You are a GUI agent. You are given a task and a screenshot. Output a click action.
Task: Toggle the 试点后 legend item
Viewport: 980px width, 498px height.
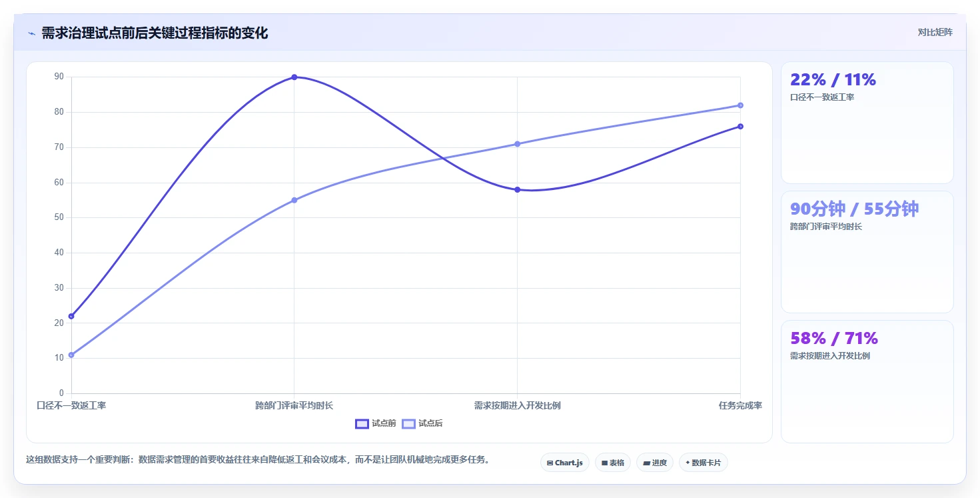[x=422, y=423]
